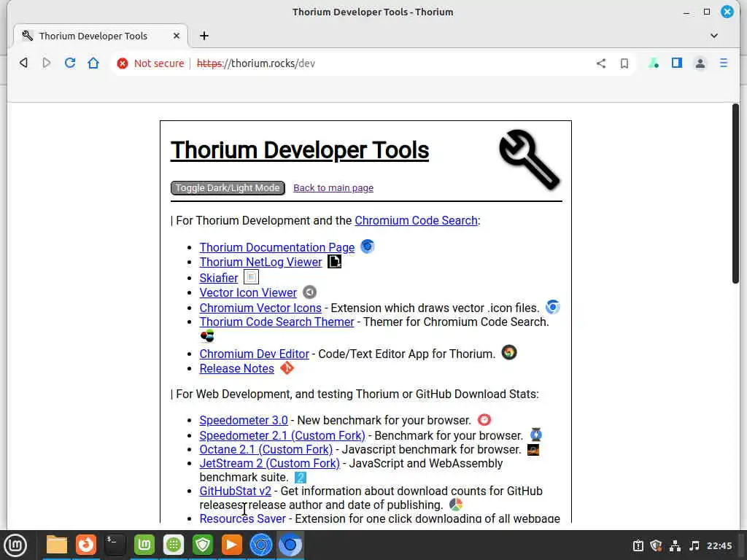Open the terminal from the taskbar
Viewport: 747px width, 560px height.
pos(115,545)
